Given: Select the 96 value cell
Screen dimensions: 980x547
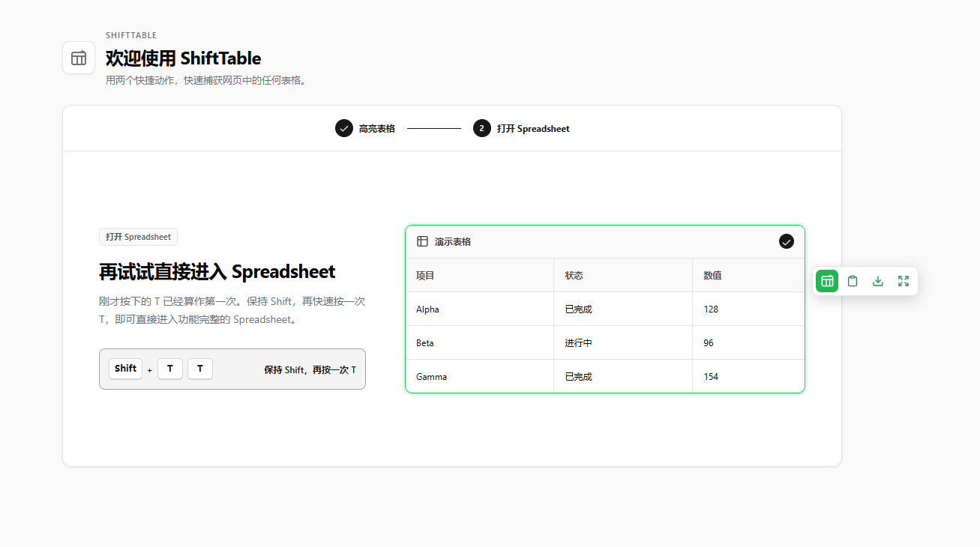Looking at the screenshot, I should coord(748,342).
